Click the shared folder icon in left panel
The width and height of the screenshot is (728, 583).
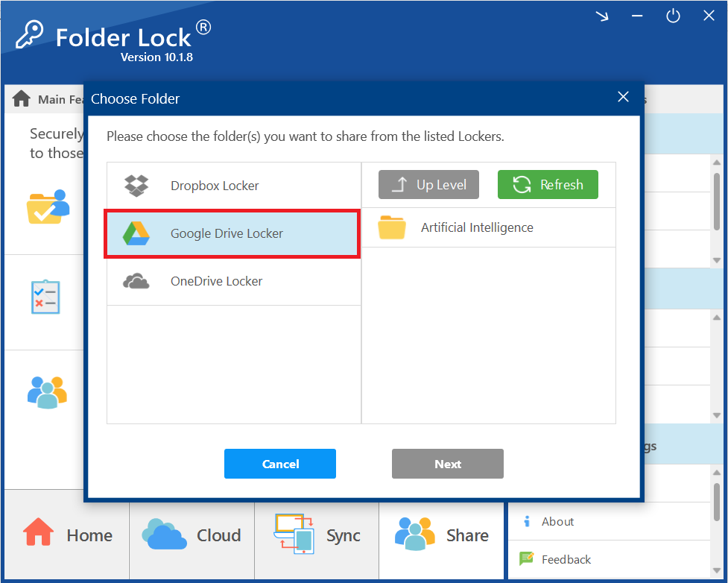pos(48,207)
